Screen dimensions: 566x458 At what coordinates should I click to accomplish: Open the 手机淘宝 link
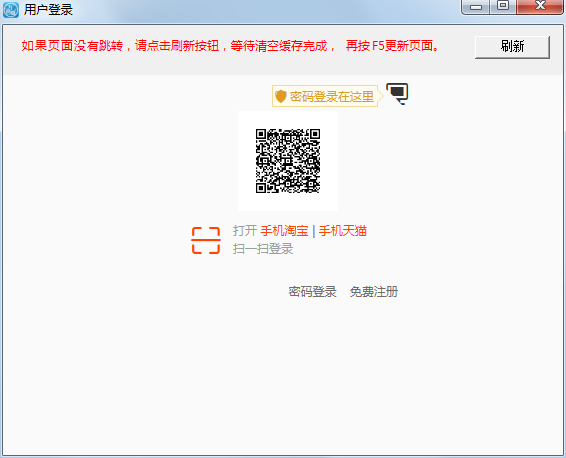(x=284, y=231)
